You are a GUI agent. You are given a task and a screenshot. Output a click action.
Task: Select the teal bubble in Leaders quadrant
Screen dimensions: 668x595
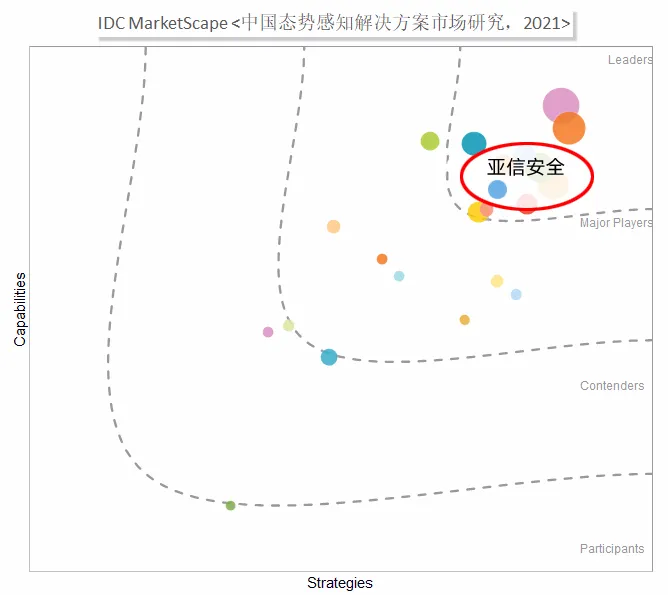click(x=474, y=143)
